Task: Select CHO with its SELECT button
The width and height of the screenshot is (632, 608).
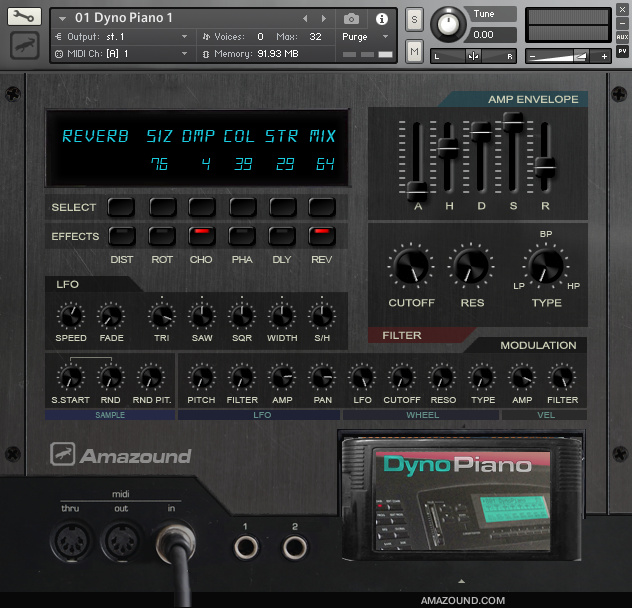Action: click(x=202, y=207)
